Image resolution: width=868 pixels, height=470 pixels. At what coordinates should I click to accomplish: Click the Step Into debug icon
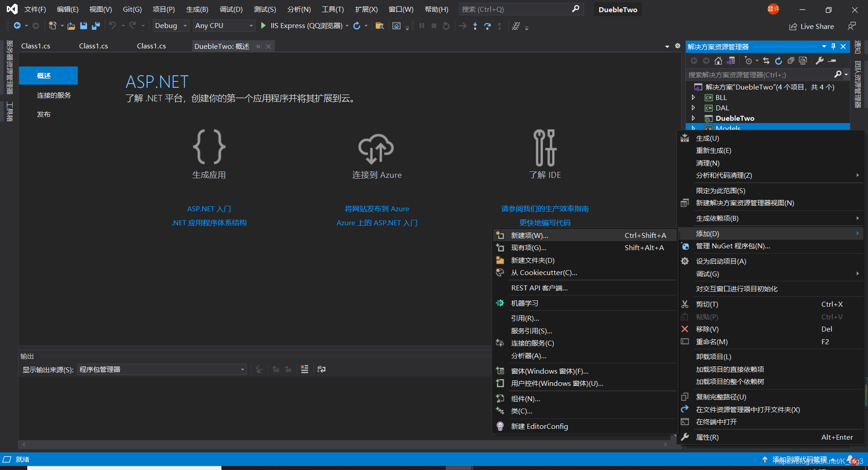(475, 26)
